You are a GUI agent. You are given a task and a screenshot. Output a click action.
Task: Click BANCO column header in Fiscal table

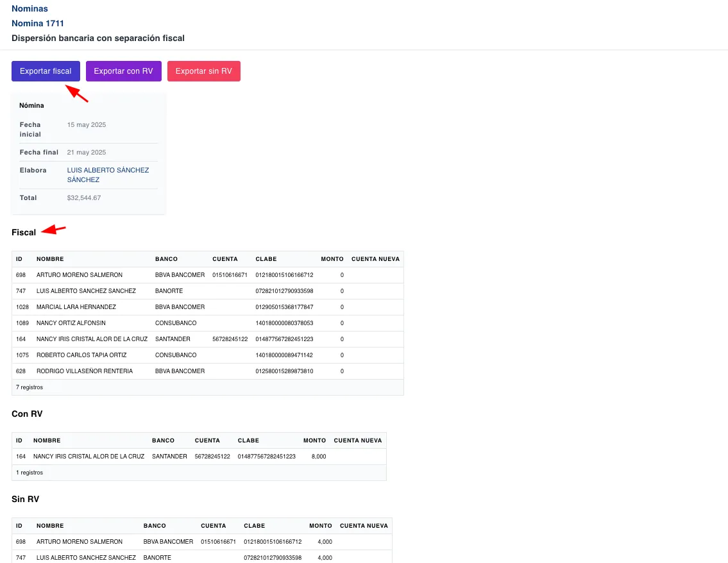click(x=166, y=259)
